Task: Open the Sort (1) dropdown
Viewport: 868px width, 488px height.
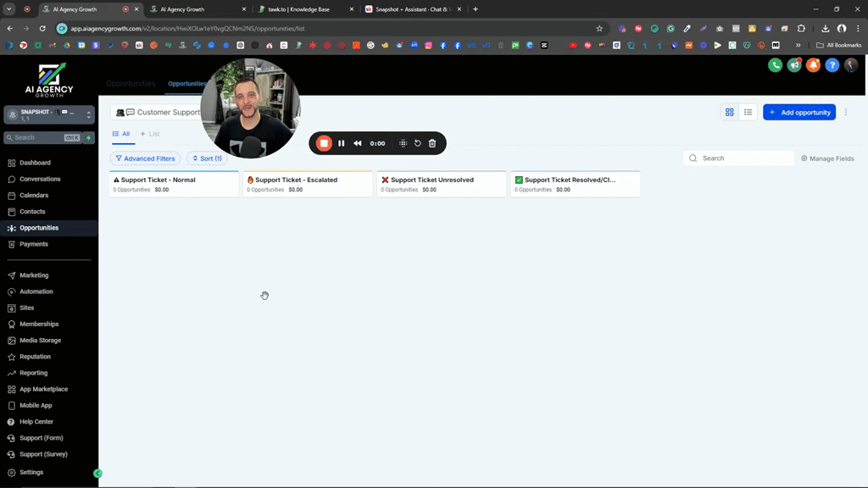Action: pos(207,158)
